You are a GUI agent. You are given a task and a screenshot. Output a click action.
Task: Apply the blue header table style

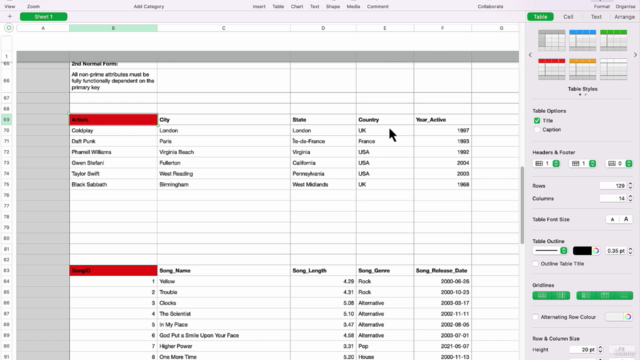tap(582, 40)
